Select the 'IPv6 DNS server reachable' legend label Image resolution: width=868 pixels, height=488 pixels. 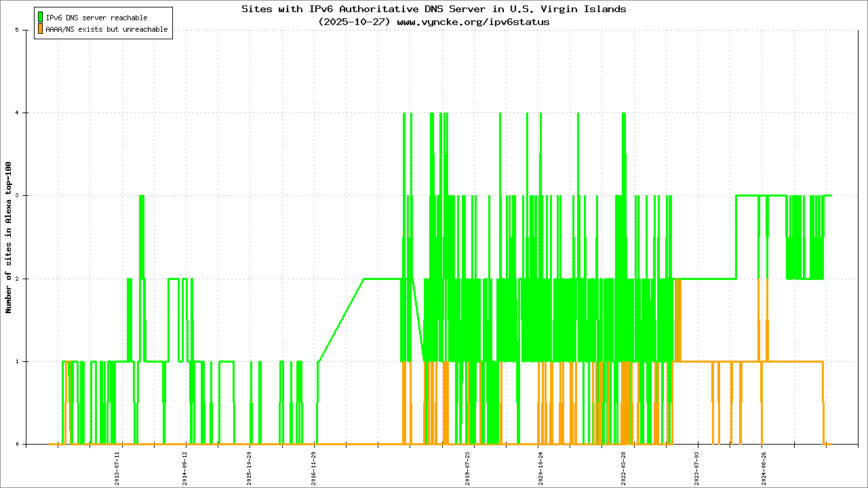pyautogui.click(x=96, y=18)
